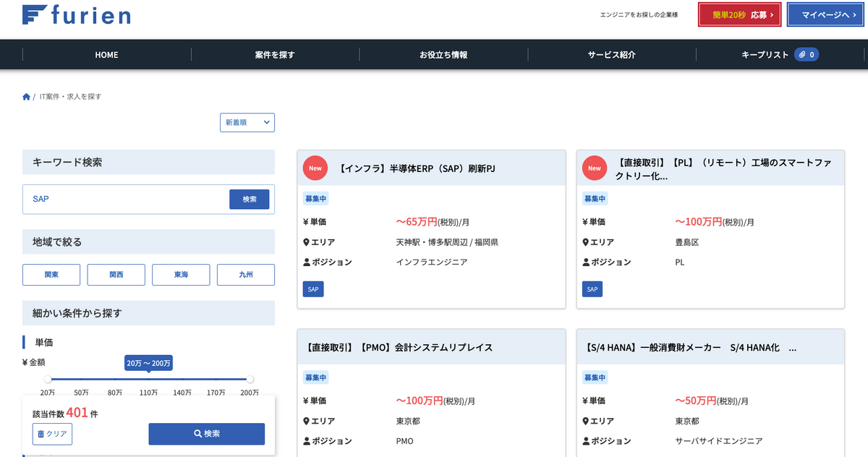Click the 20万 ～ 200万 slider tooltip

point(149,363)
